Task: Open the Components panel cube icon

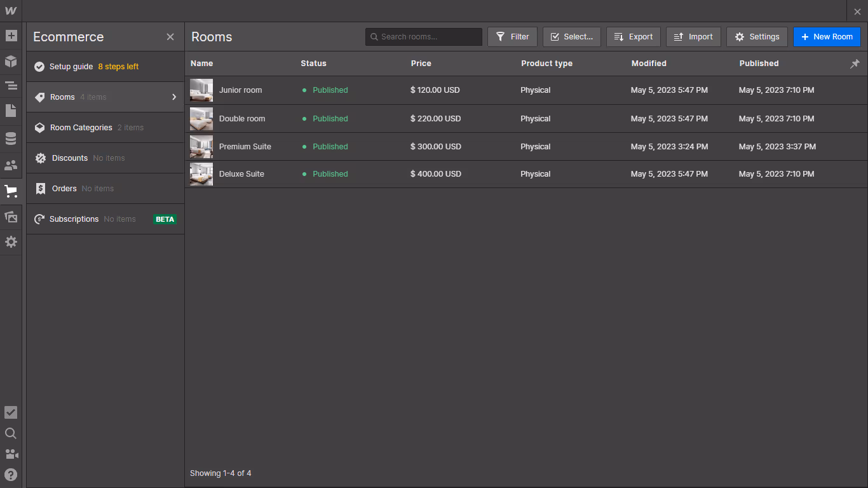Action: coord(11,60)
